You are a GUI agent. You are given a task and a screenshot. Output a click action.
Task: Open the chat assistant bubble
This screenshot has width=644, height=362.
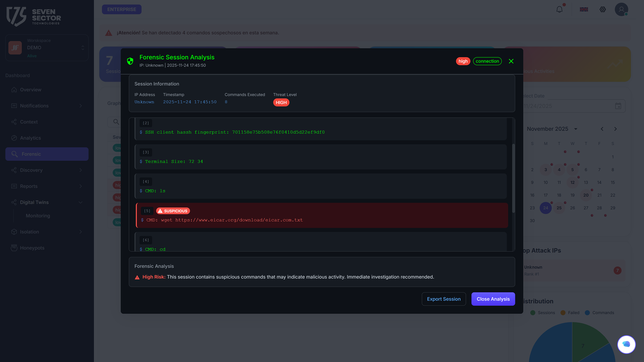point(626,344)
